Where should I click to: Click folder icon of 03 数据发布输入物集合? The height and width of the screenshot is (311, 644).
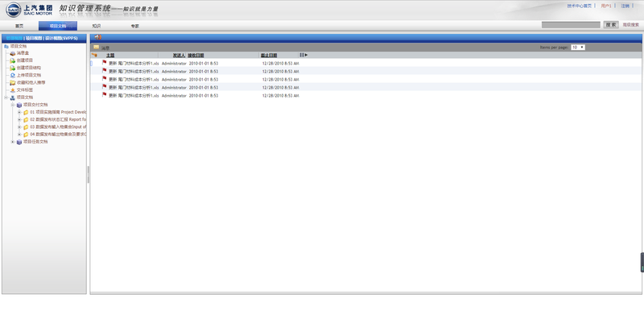pos(26,127)
